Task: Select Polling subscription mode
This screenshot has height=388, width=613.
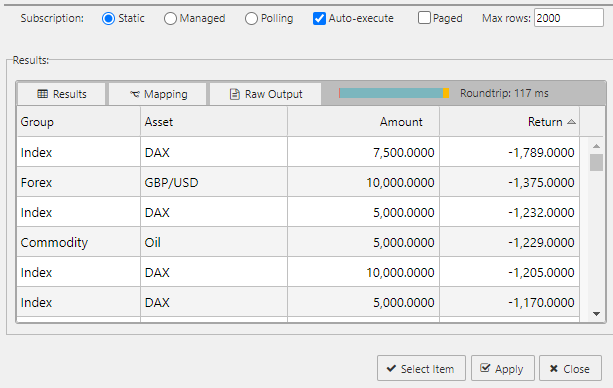Action: tap(251, 18)
